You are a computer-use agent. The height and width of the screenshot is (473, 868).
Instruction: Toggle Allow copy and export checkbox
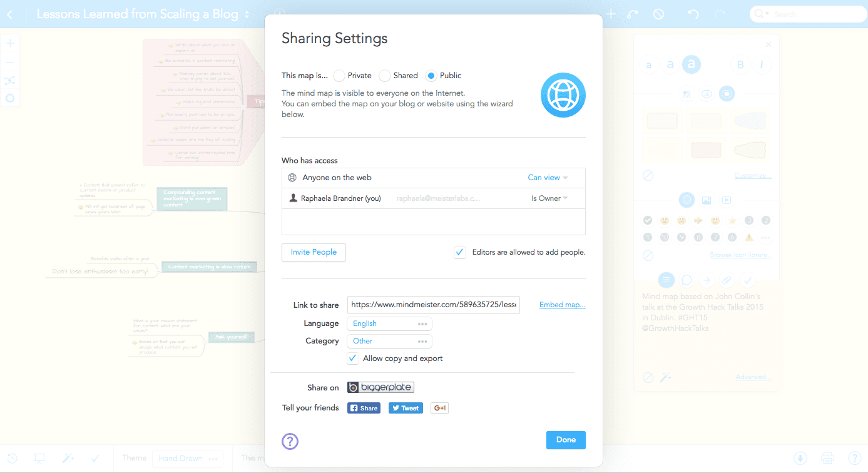pyautogui.click(x=353, y=359)
